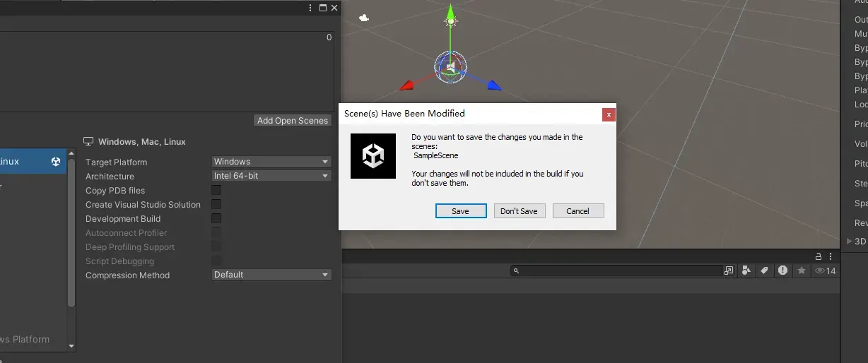Screen dimensions: 868x363
Task: Open Build Settings window kebab menu
Action: coord(310,8)
